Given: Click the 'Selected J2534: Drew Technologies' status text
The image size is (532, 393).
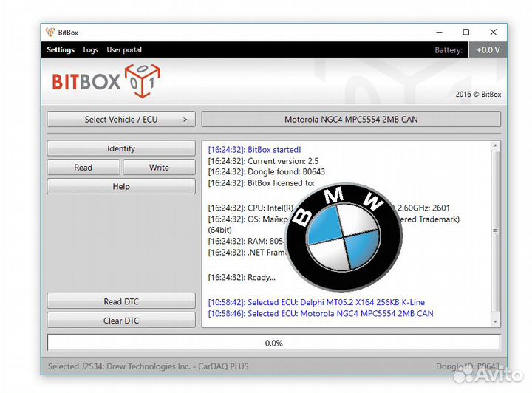Looking at the screenshot, I should [149, 366].
